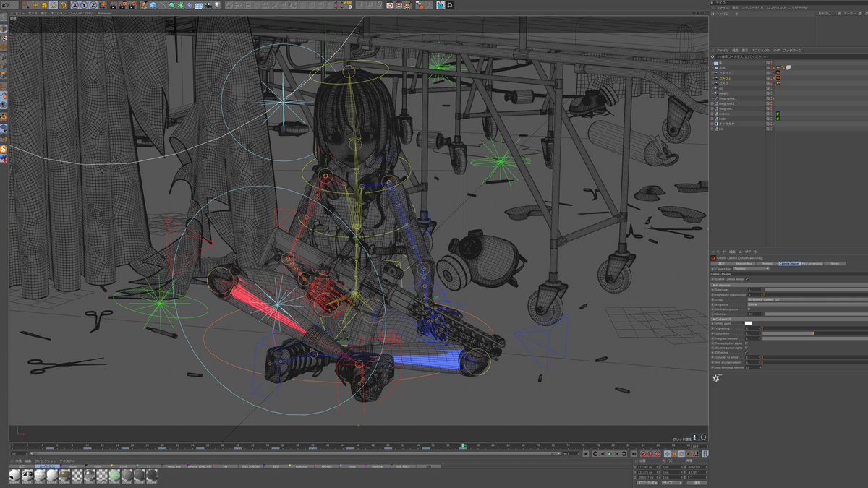
Task: Click Octane camera tag on カメラ.2
Action: [x=778, y=73]
